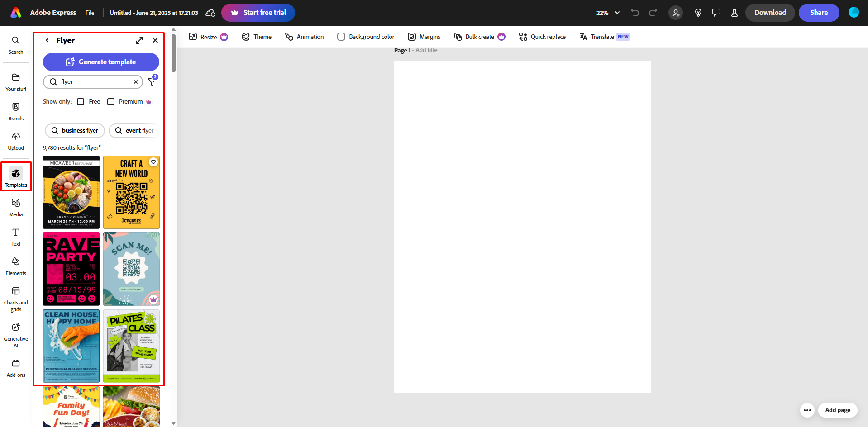Click the undo arrow in the top bar
Viewport: 868px width, 427px height.
(x=634, y=13)
